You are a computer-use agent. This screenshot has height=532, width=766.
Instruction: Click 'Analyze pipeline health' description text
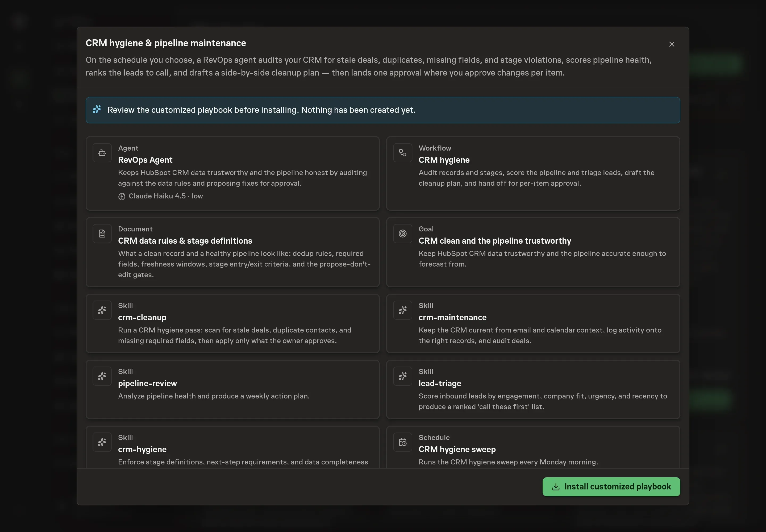(x=214, y=396)
